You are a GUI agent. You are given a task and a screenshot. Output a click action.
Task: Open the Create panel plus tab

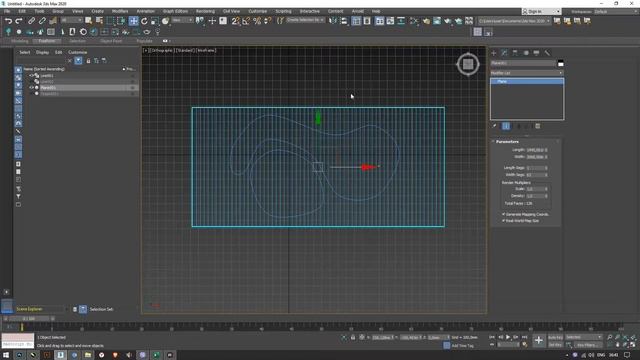(x=494, y=53)
